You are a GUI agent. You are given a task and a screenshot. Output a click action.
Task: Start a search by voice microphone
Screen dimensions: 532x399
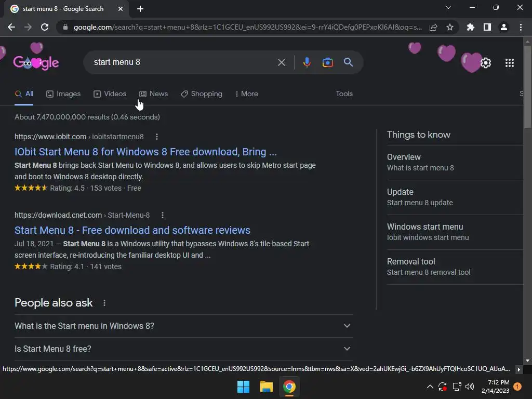307,62
